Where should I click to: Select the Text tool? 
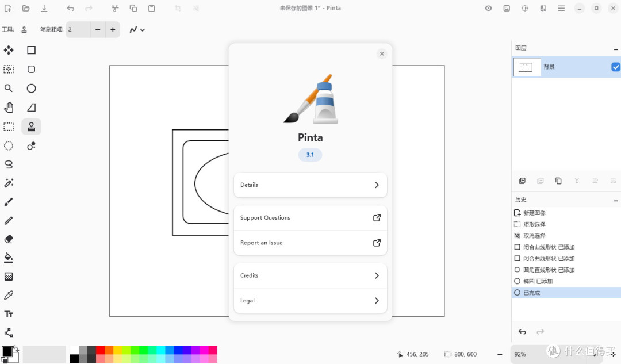click(x=9, y=314)
